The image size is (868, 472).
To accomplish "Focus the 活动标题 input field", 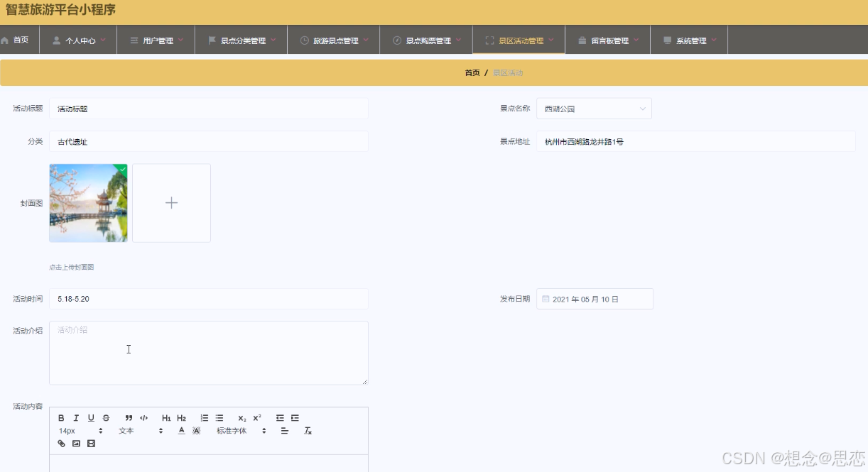I will point(209,109).
